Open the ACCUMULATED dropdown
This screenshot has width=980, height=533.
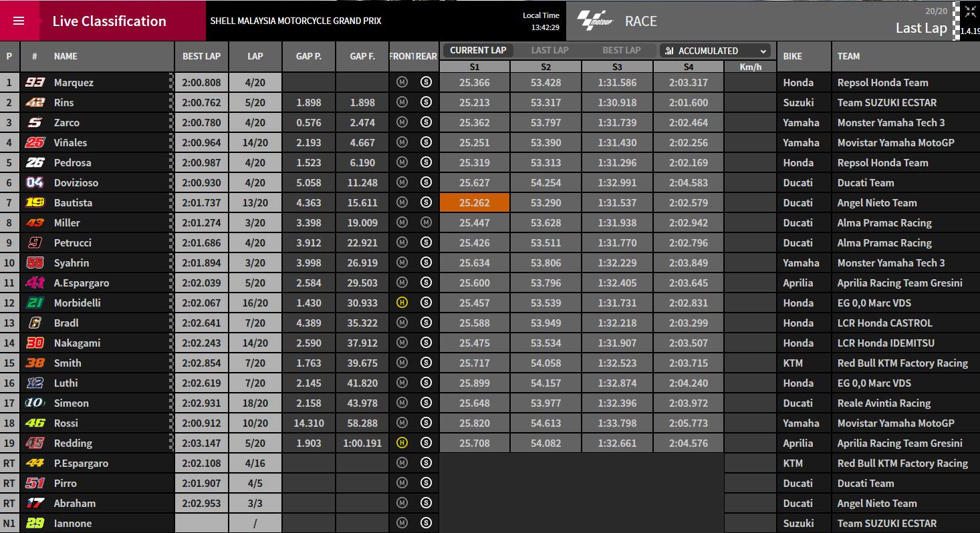715,51
